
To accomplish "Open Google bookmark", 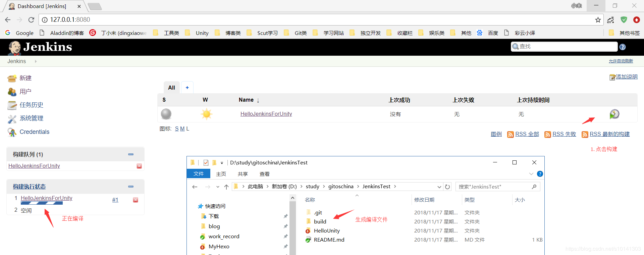I will [x=19, y=33].
